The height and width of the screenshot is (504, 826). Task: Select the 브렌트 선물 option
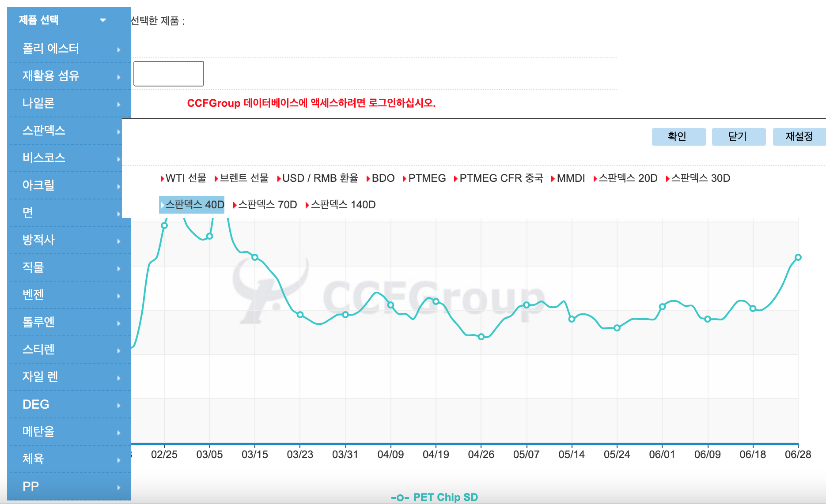point(242,178)
